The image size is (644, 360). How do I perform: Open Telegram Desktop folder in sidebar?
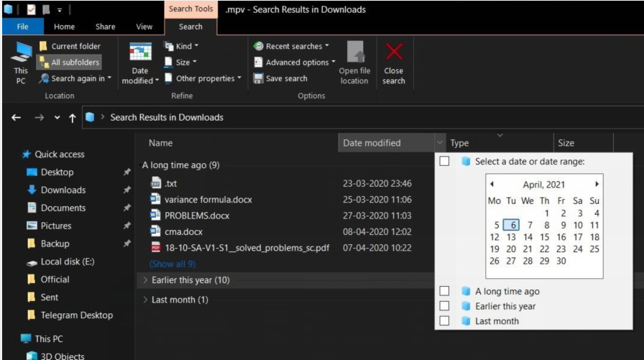point(70,315)
